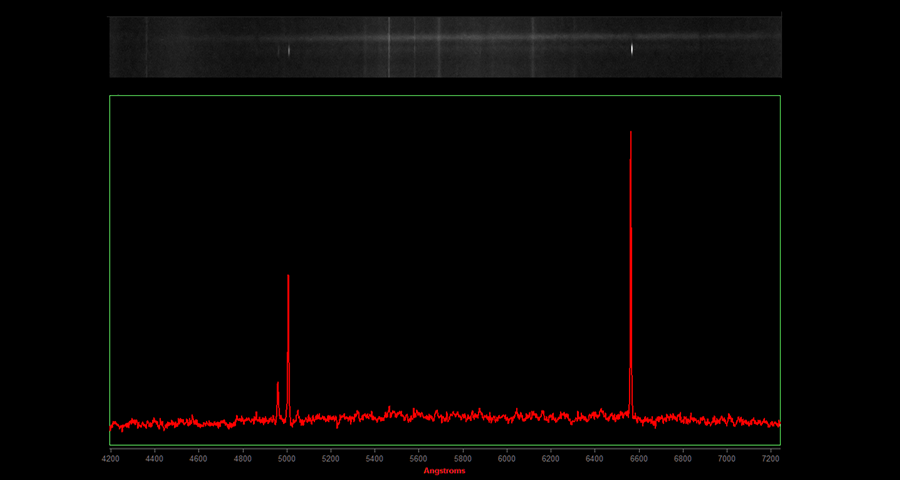The width and height of the screenshot is (900, 480).
Task: Click the Angstroms axis title
Action: tap(444, 471)
